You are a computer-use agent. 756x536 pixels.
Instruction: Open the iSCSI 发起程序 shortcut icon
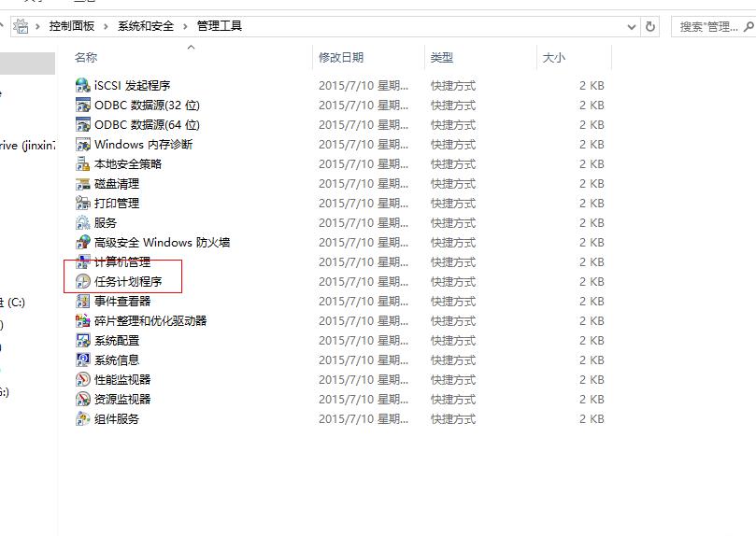tap(83, 86)
